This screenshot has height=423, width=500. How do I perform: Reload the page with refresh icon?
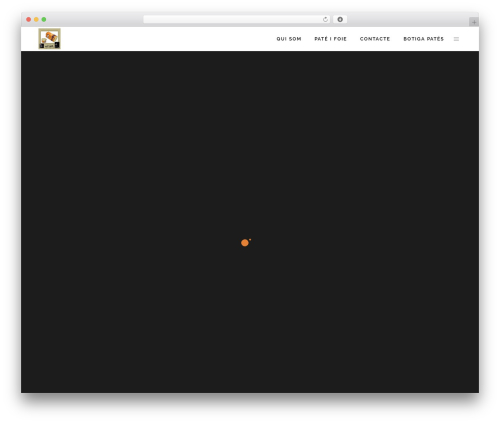tap(325, 20)
